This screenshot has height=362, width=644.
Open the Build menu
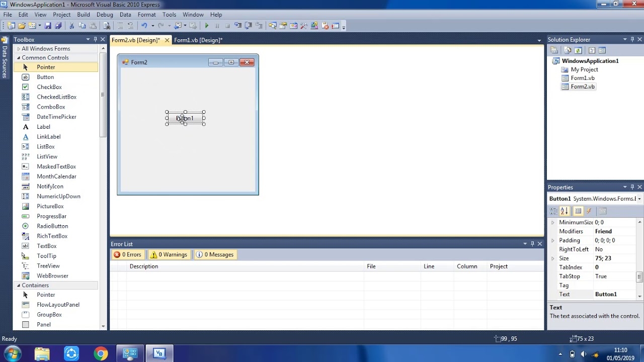pos(84,15)
